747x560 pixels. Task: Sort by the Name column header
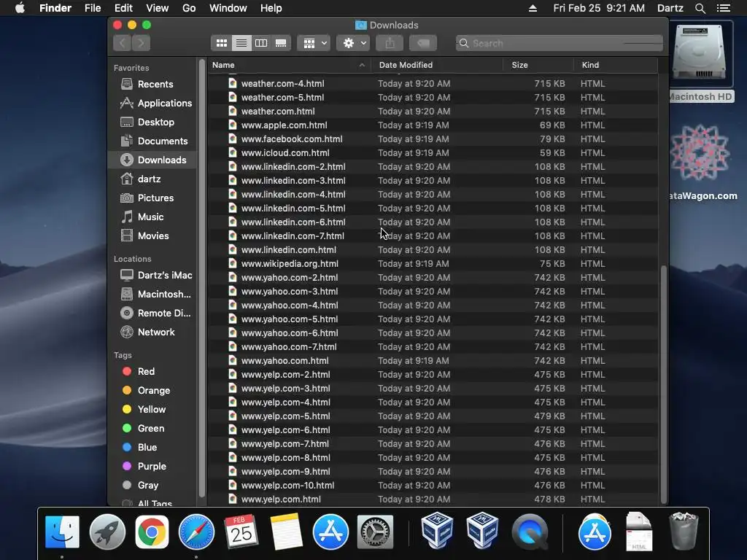click(x=289, y=65)
